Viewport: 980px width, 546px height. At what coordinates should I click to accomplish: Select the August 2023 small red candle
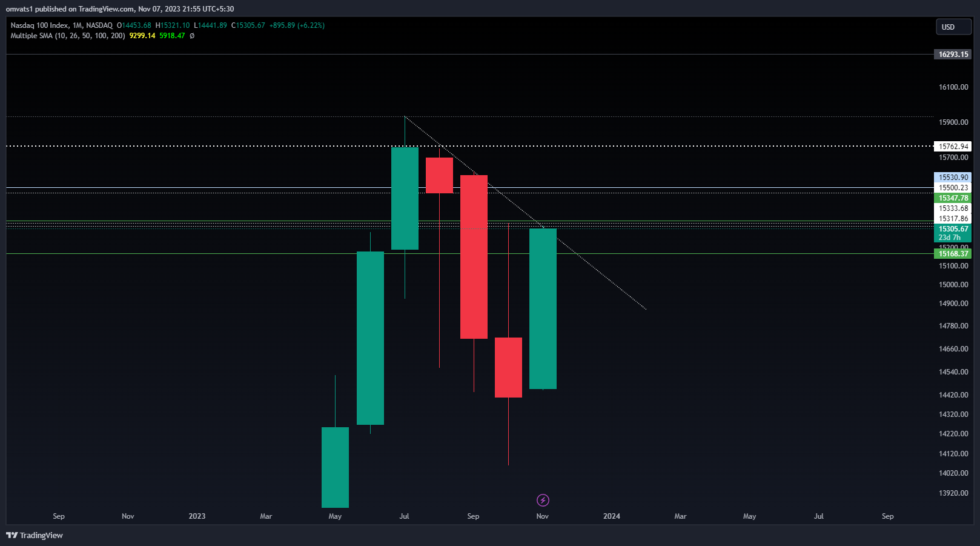439,176
